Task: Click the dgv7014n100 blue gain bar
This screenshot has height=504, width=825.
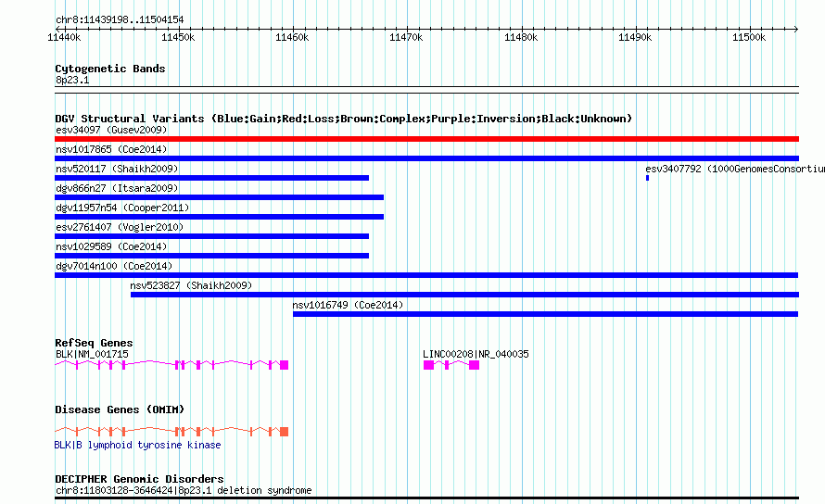Action: 426,275
